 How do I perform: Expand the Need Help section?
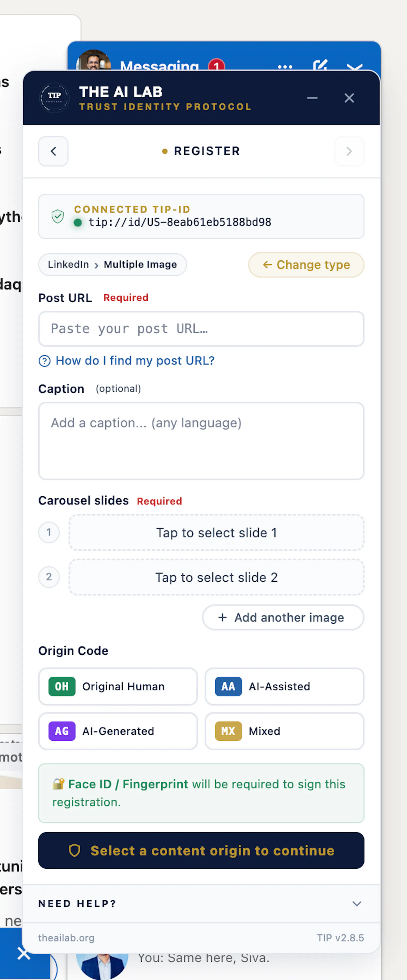[x=201, y=903]
